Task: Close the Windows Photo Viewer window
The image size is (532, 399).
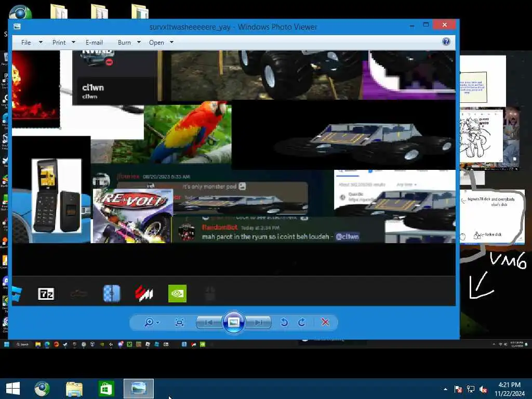Action: [x=445, y=25]
